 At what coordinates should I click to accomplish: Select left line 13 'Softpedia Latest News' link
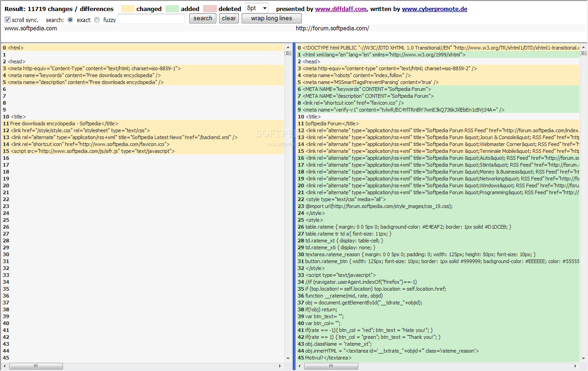(x=142, y=137)
